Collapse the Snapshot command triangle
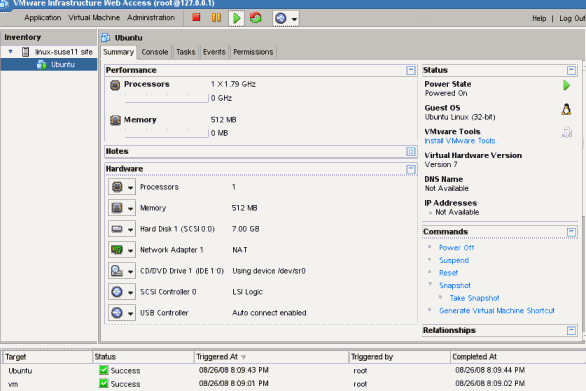 [430, 284]
